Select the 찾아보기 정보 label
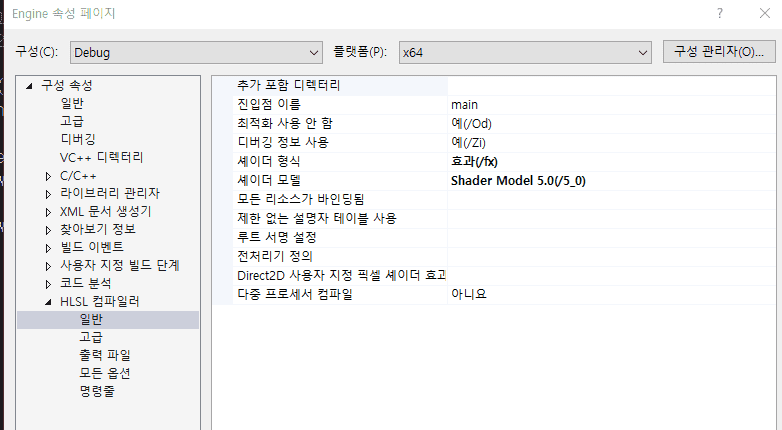 98,229
